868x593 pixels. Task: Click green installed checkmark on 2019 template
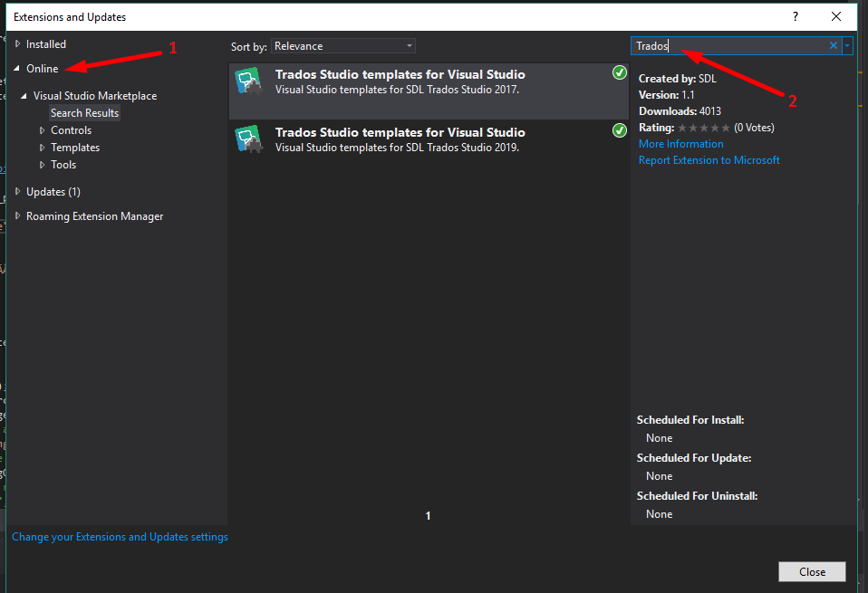click(x=620, y=131)
